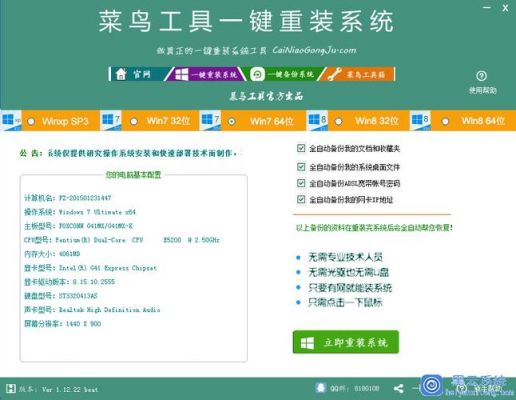Click the Windows 7 logo before Win7 32位
Viewport: 516px width, 400px height.
pos(111,120)
